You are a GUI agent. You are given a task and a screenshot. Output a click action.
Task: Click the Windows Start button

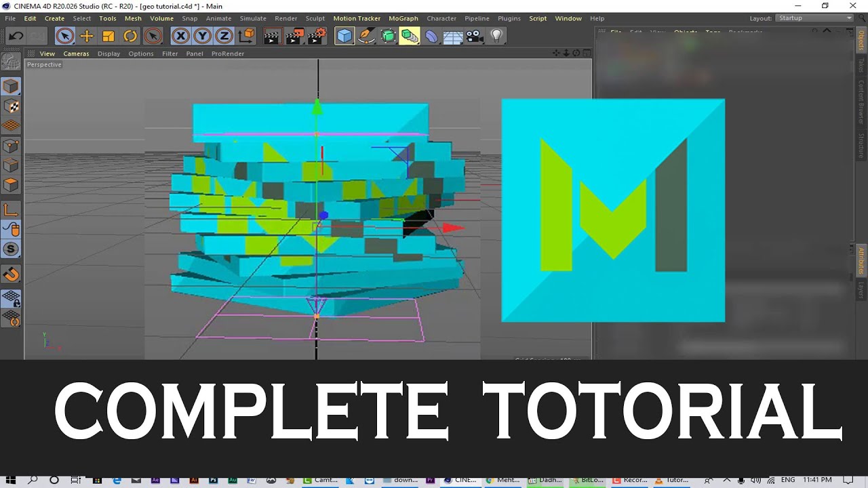11,480
